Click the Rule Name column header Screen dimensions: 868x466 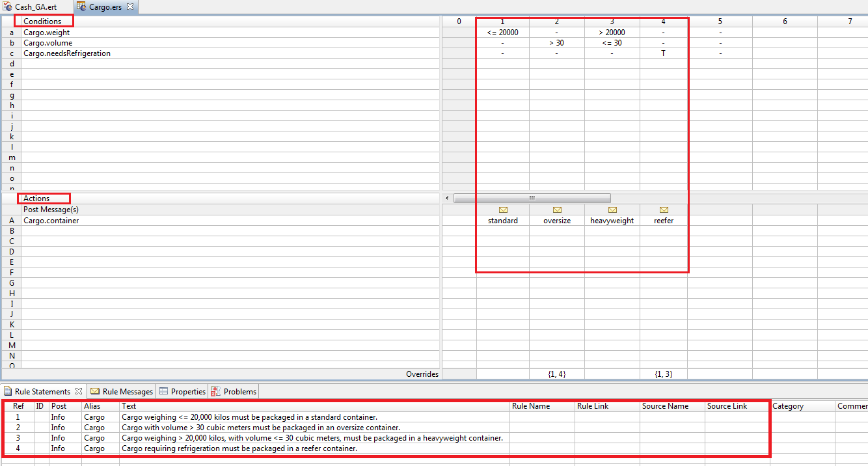point(542,406)
